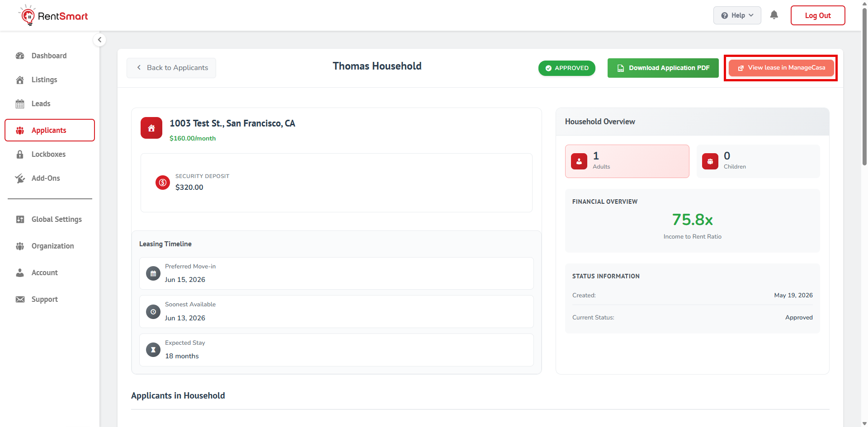Download Application PDF

click(x=663, y=68)
